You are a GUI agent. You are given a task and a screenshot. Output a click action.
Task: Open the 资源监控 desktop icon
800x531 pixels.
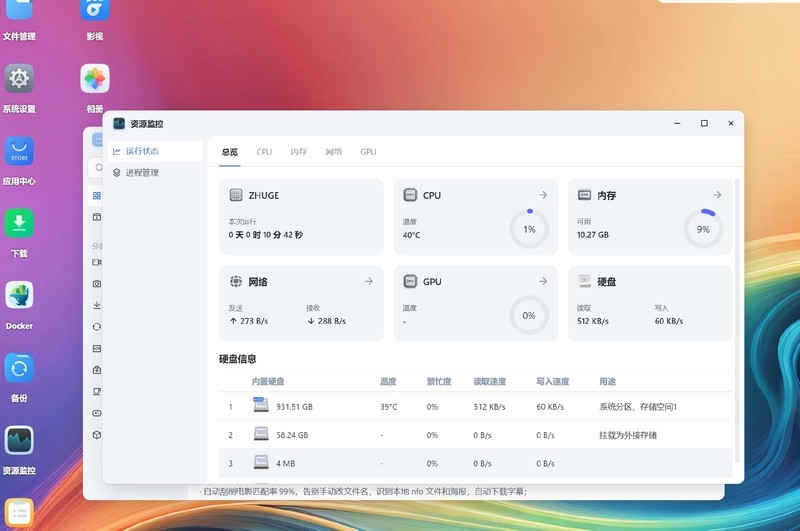pyautogui.click(x=19, y=440)
